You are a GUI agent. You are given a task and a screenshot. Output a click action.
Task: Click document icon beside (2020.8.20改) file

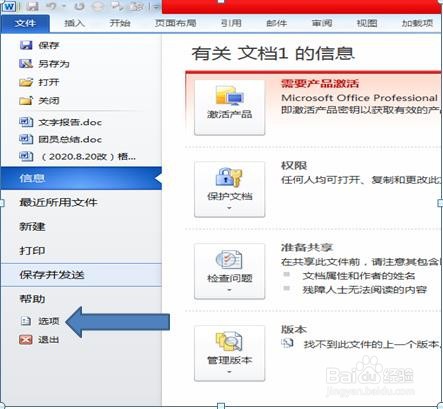[x=26, y=156]
